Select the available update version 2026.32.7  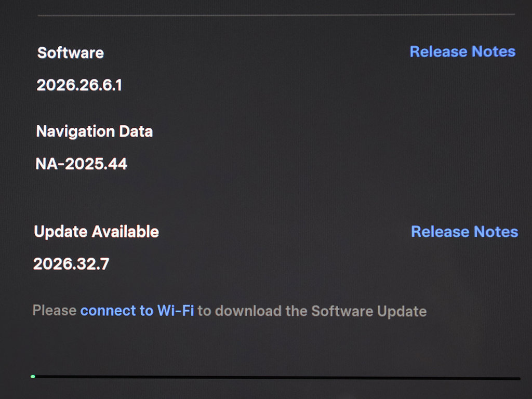pyautogui.click(x=71, y=264)
